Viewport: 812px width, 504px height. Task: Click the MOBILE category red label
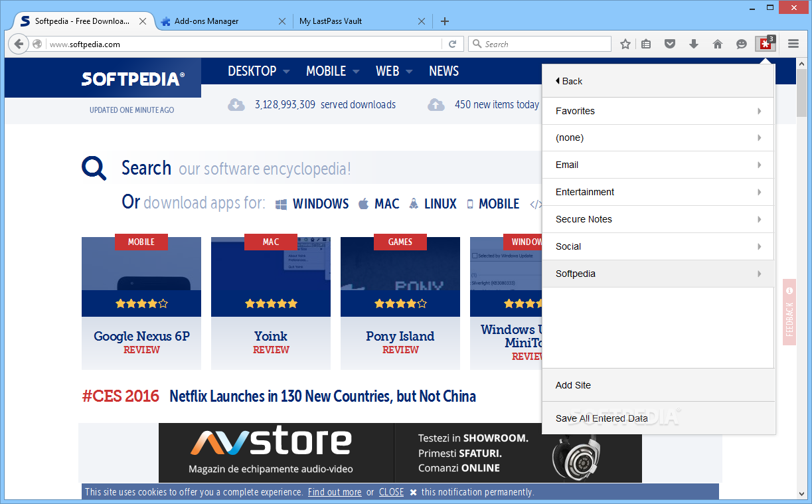[x=141, y=242]
